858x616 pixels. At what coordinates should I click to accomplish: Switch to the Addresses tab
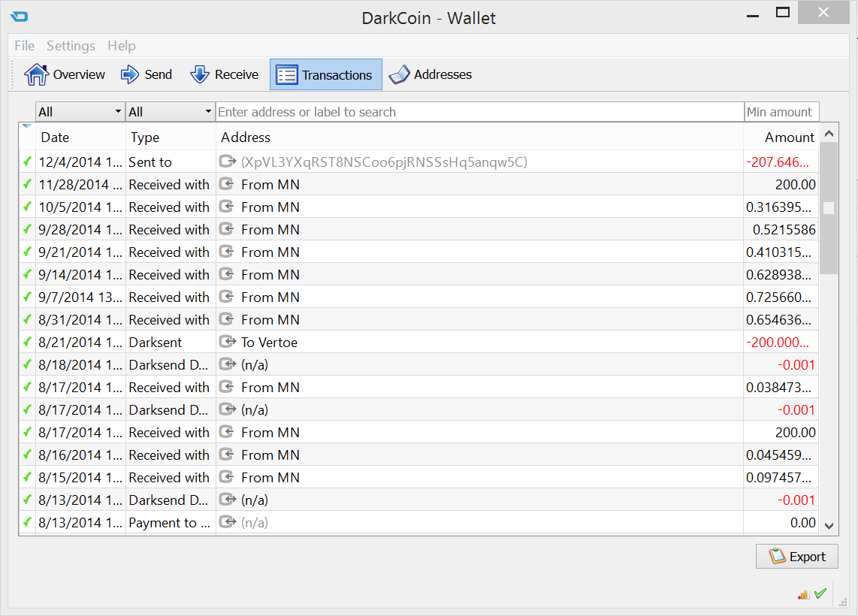click(430, 74)
